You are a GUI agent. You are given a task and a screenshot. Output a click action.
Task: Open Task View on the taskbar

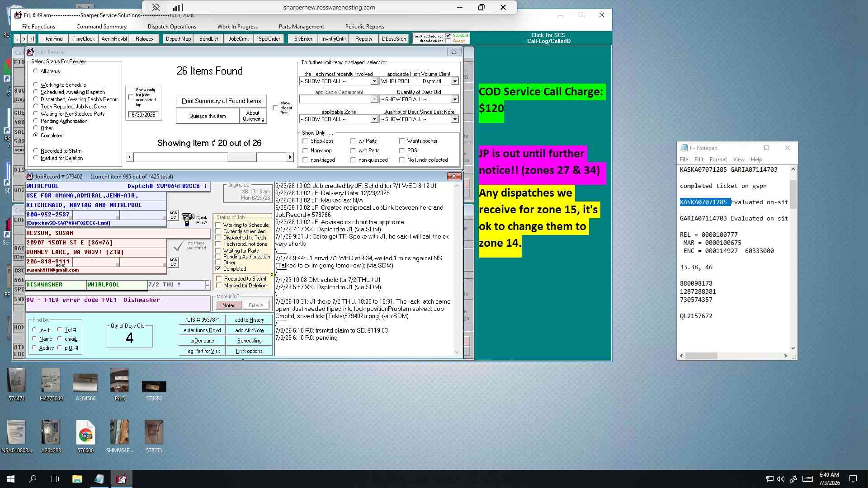54,479
